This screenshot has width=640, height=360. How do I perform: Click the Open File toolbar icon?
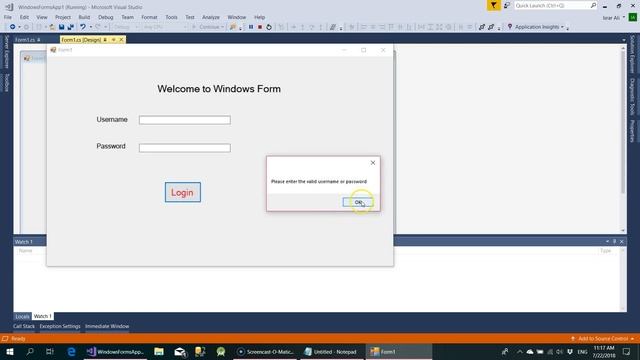[52, 27]
